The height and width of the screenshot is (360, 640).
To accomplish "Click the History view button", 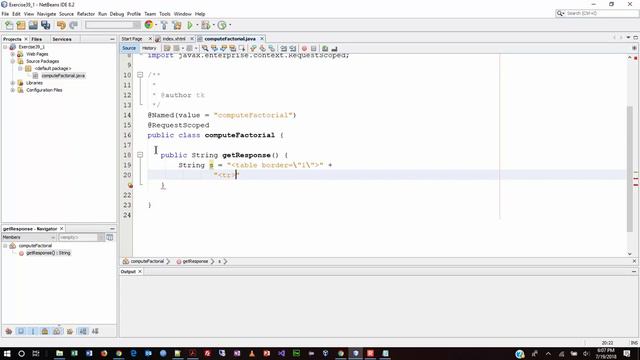I will point(149,48).
